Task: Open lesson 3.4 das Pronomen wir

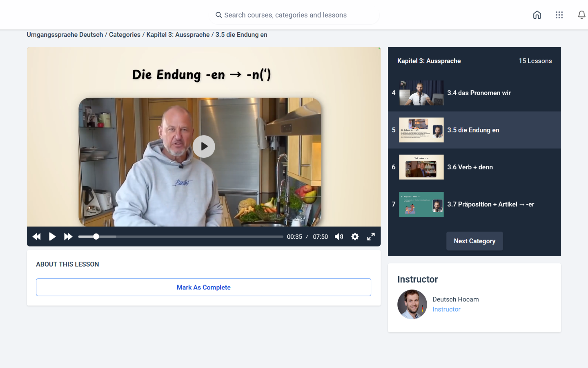Action: [479, 93]
